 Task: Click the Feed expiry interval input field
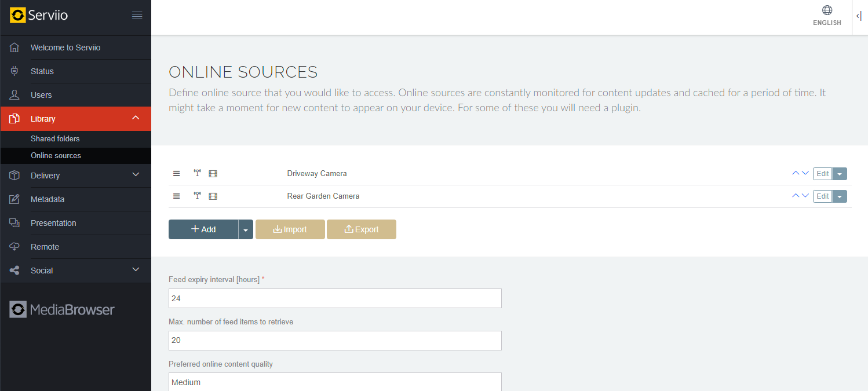point(335,298)
